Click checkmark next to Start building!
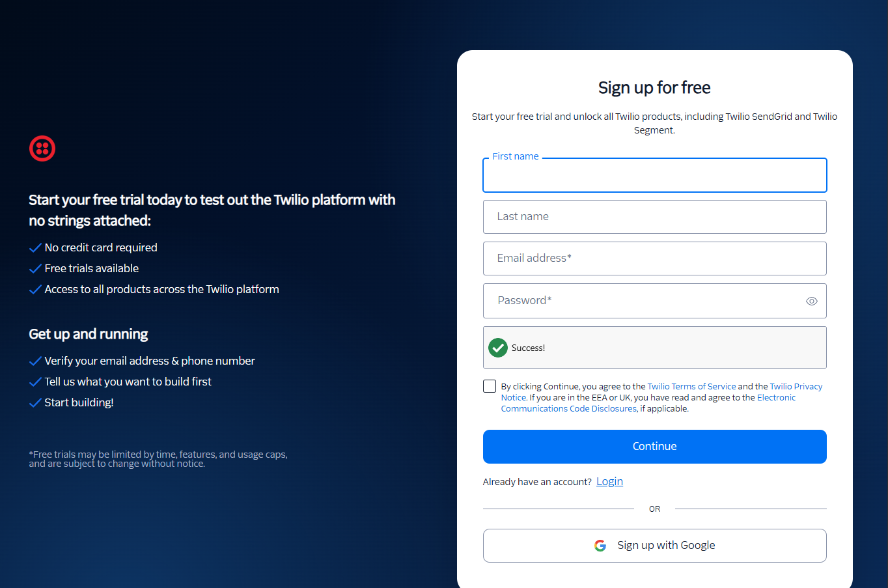Screen dimensions: 888x588 35,403
